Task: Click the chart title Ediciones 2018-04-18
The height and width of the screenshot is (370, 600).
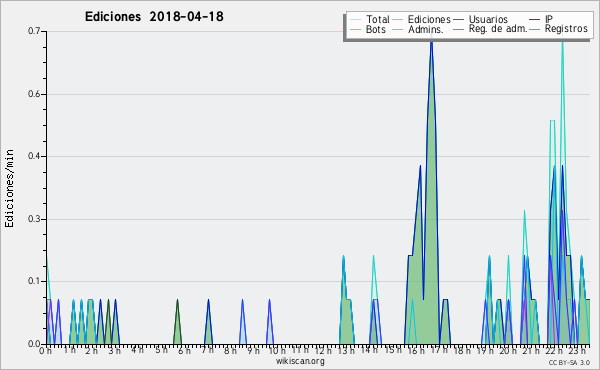Action: 154,17
